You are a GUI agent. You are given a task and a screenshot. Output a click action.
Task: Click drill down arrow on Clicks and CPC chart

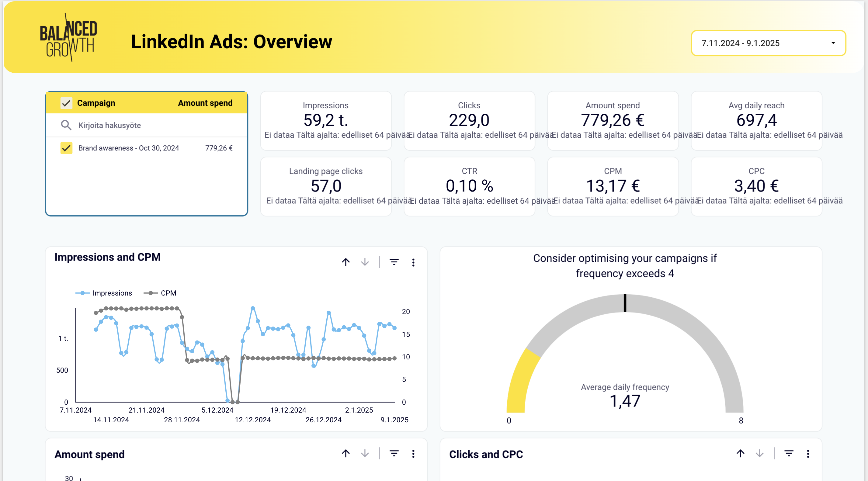(x=759, y=453)
